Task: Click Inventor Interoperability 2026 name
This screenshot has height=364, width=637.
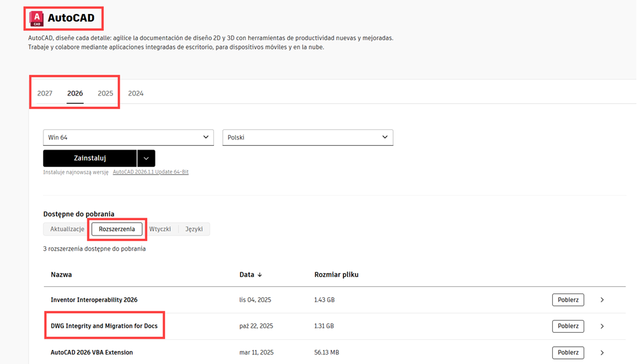Action: 94,300
